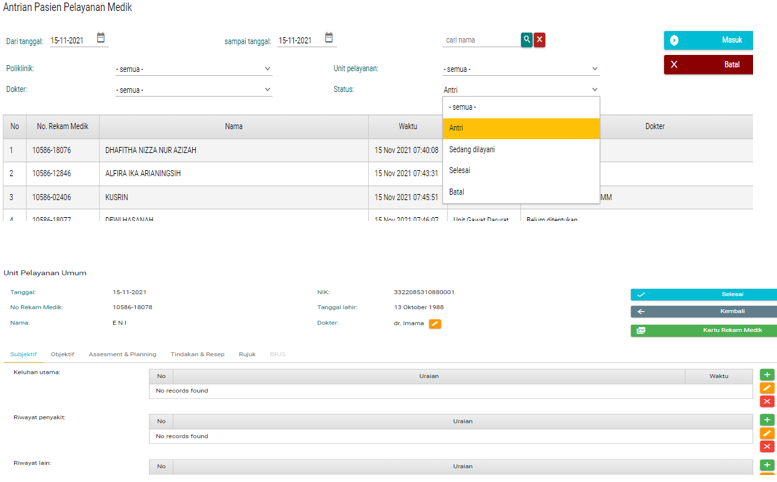Expand the Dokter filter dropdown
Screen dimensions: 777x482
(193, 90)
